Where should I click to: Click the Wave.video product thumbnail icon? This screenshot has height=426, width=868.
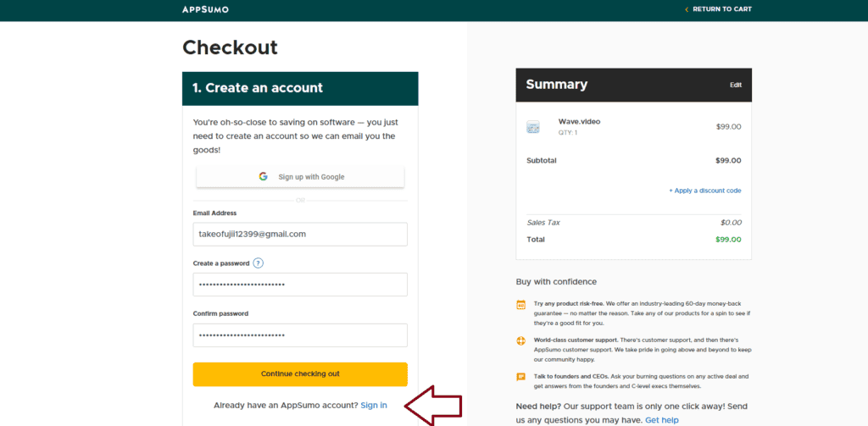[532, 127]
